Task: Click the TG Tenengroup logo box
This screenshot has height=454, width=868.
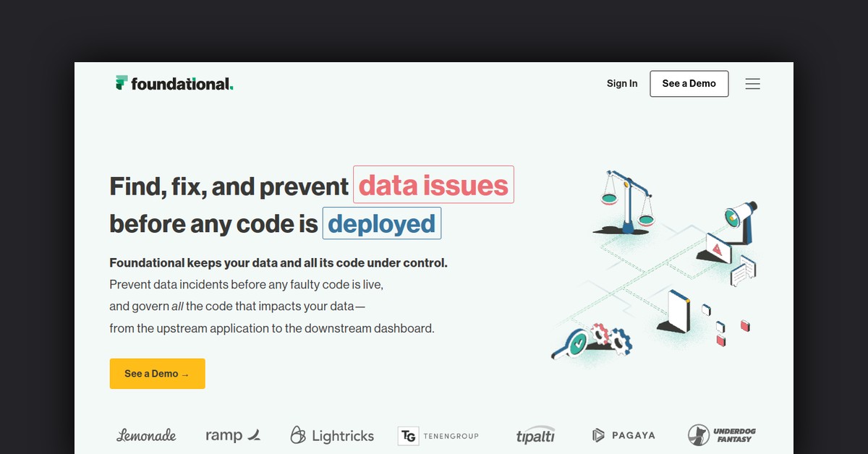Action: pyautogui.click(x=409, y=436)
